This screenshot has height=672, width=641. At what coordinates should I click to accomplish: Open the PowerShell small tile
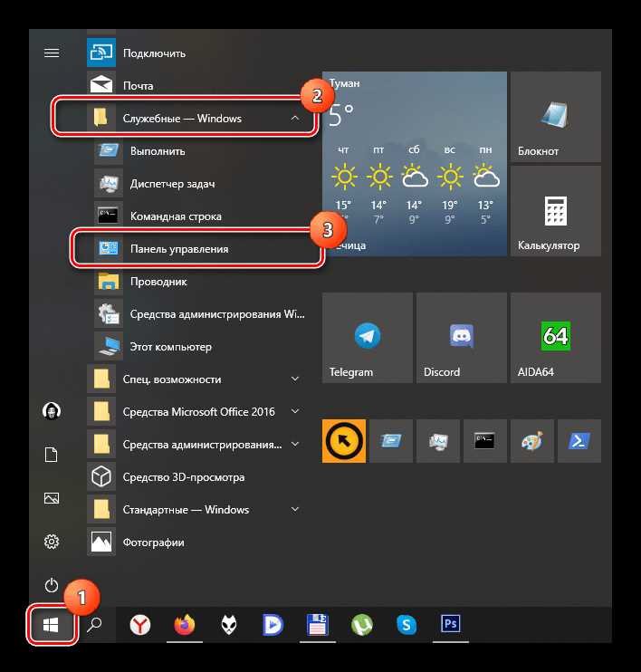pos(579,441)
